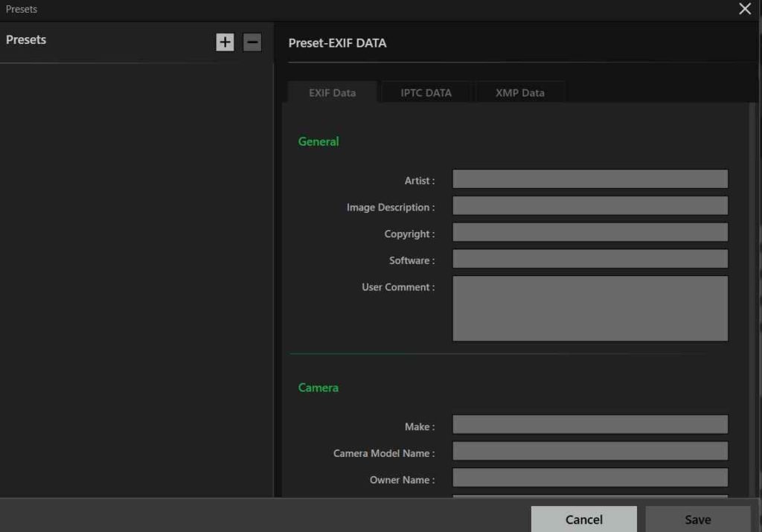This screenshot has height=532, width=762.
Task: Click the Artist input field
Action: 590,179
